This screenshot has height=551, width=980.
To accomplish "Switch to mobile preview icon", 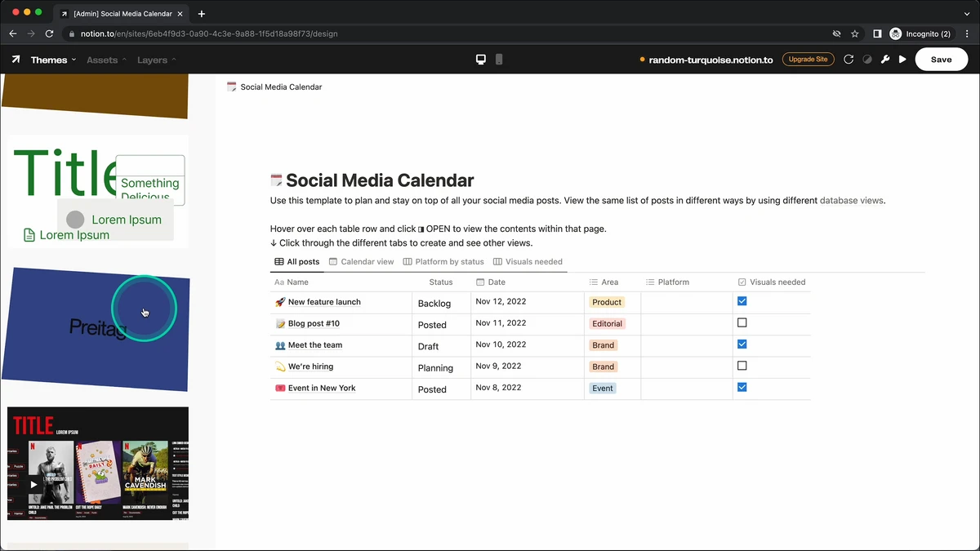I will point(499,60).
